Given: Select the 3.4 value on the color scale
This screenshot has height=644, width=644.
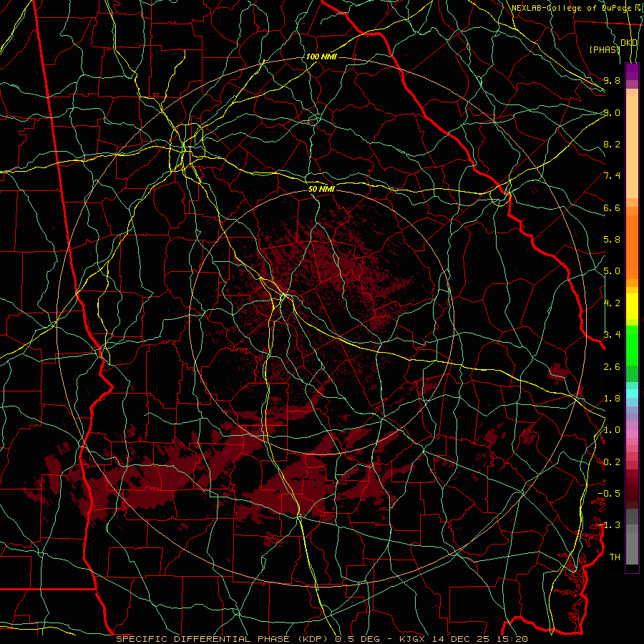Looking at the screenshot, I should tap(612, 334).
